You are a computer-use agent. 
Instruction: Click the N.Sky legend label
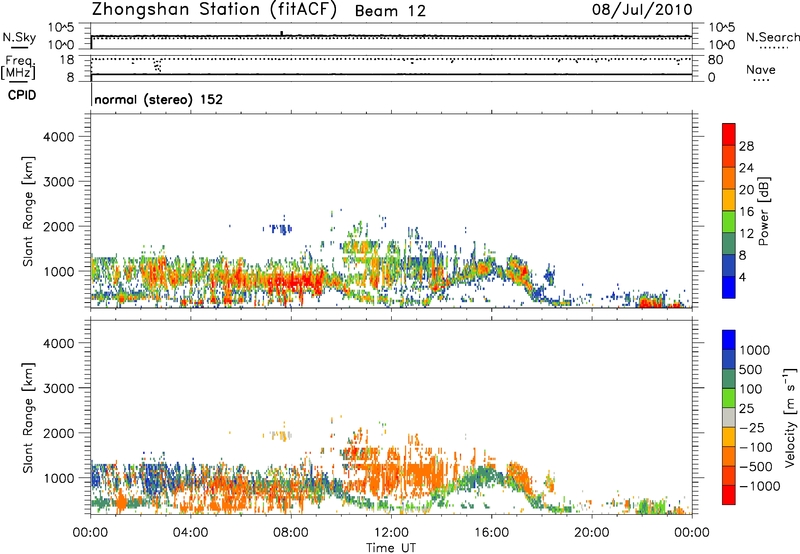point(19,37)
